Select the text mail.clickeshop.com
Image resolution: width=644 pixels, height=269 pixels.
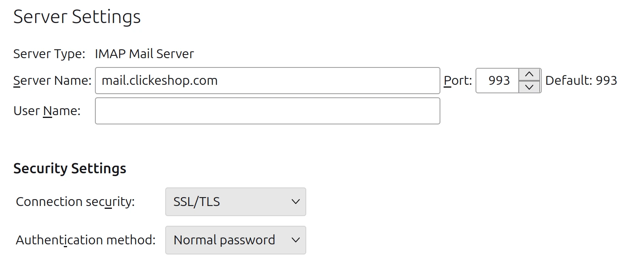coord(160,80)
